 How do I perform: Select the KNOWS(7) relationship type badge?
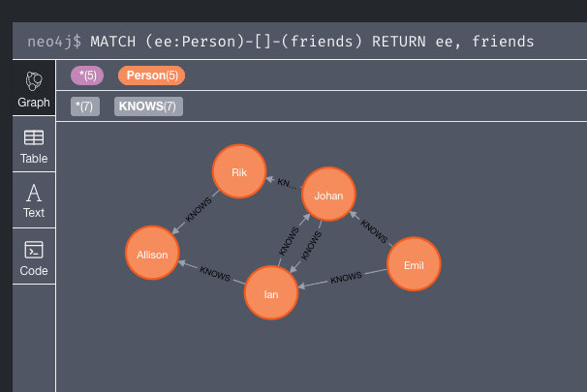point(148,106)
